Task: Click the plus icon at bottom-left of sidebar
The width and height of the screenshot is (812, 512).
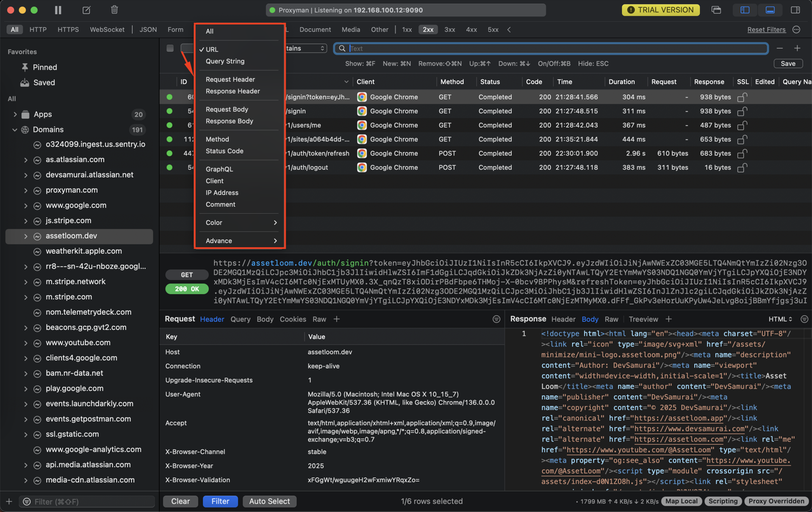Action: [x=9, y=501]
